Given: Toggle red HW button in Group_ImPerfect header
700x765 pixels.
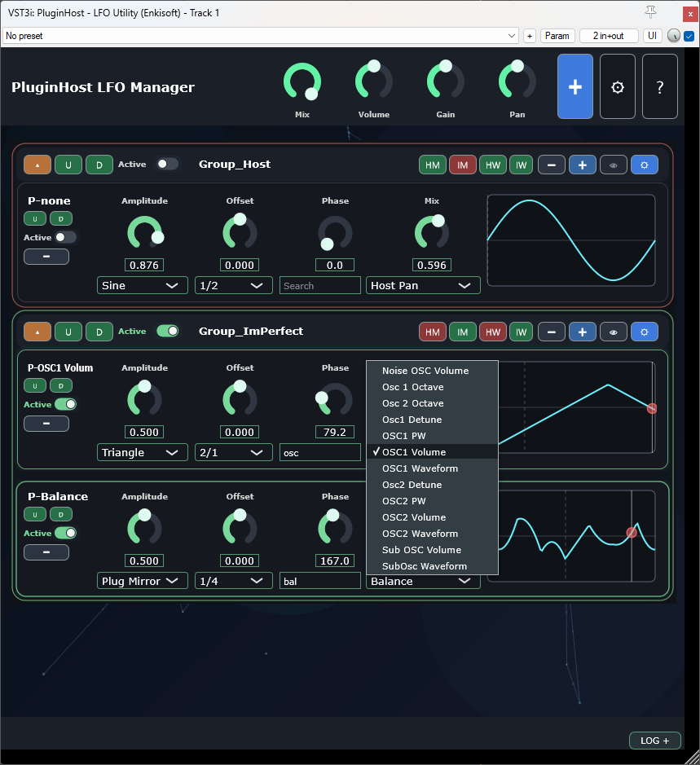Looking at the screenshot, I should point(492,332).
